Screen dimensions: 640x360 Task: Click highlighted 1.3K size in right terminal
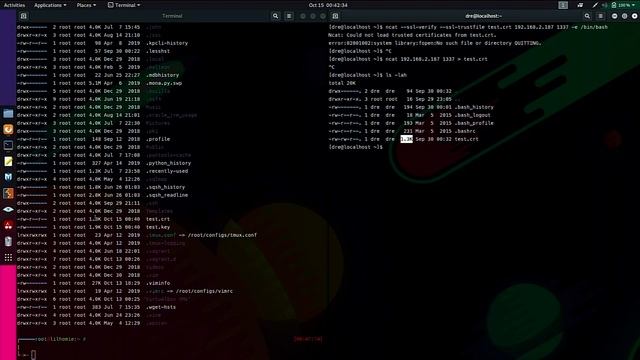407,139
